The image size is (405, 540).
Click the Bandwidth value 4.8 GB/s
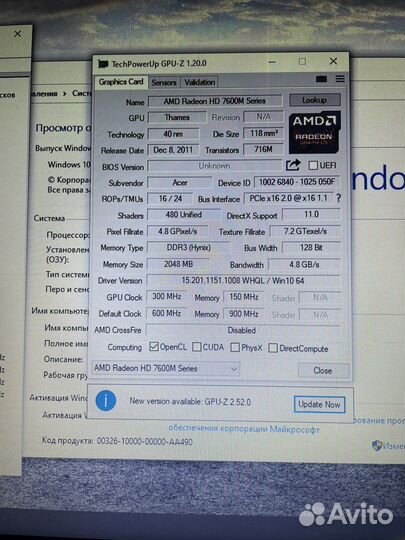click(x=304, y=264)
